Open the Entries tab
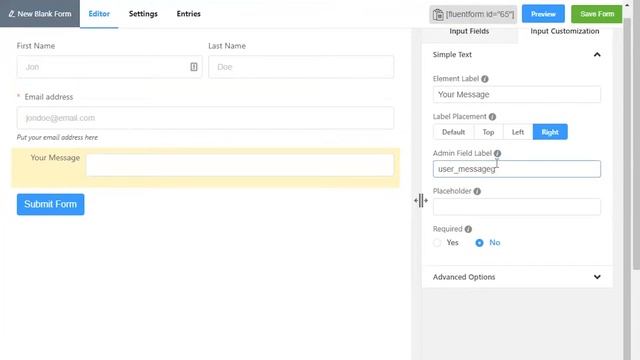 (x=189, y=14)
